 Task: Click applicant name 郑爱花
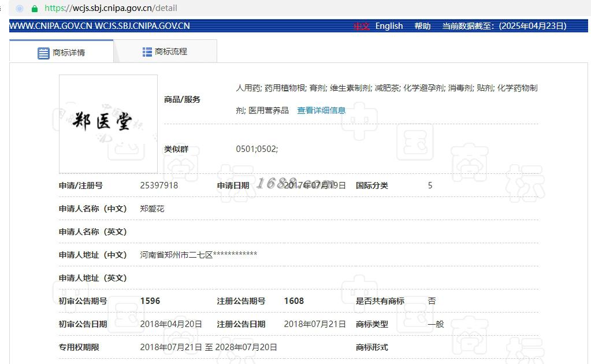(x=152, y=209)
